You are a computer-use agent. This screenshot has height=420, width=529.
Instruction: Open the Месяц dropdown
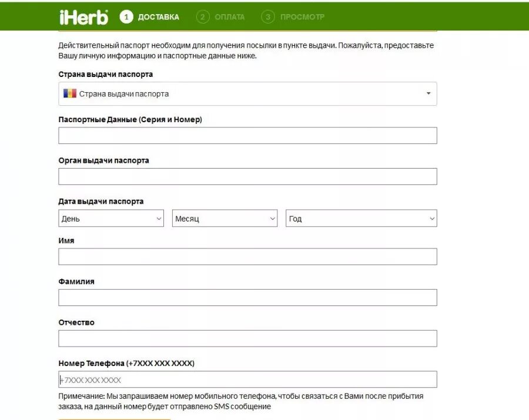[225, 219]
